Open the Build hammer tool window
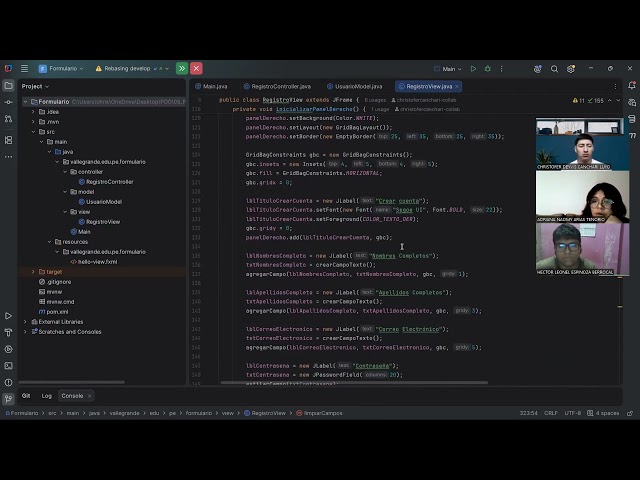 coord(8,333)
